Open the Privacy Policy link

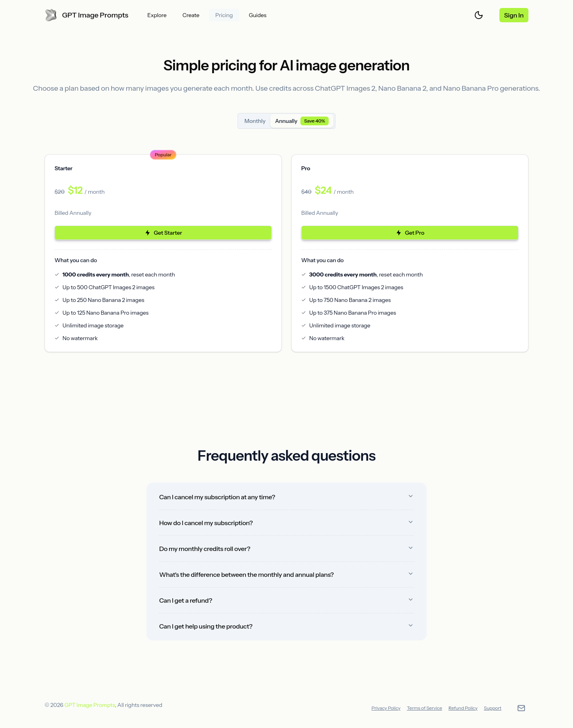[x=386, y=708]
